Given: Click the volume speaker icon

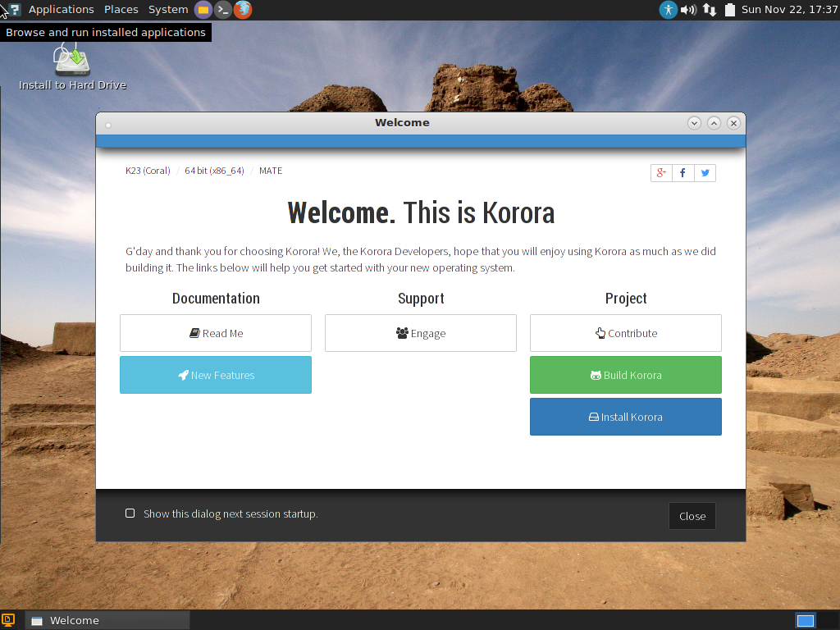Looking at the screenshot, I should [688, 10].
